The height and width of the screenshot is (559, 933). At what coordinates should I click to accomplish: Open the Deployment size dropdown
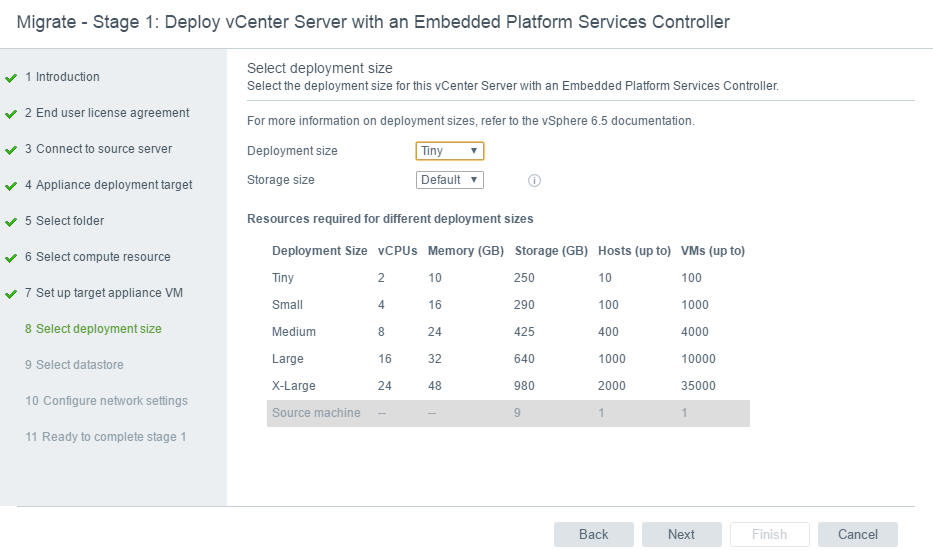450,151
